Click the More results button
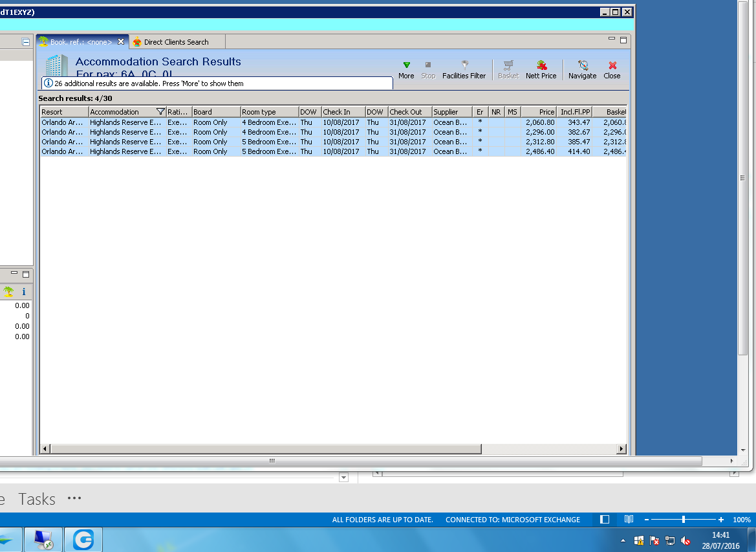This screenshot has width=756, height=552. [406, 70]
